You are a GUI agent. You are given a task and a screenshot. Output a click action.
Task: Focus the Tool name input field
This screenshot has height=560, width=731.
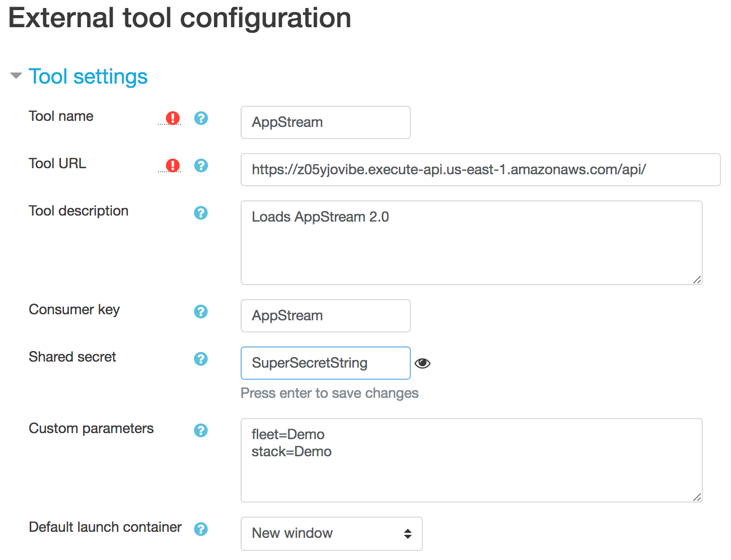click(325, 122)
